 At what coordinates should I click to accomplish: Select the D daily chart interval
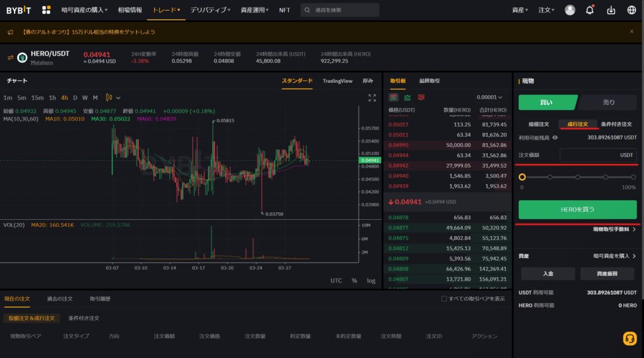[75, 97]
